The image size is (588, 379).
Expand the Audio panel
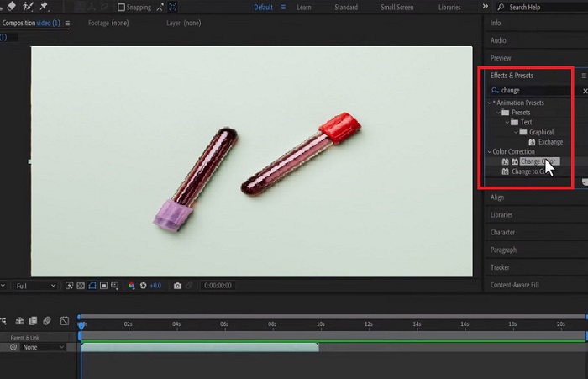(x=498, y=40)
